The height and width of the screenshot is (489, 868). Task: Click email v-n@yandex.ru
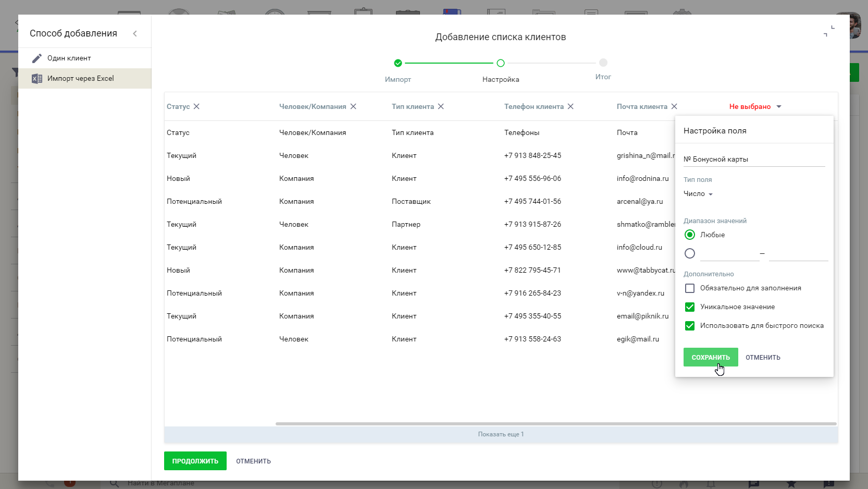click(x=640, y=293)
